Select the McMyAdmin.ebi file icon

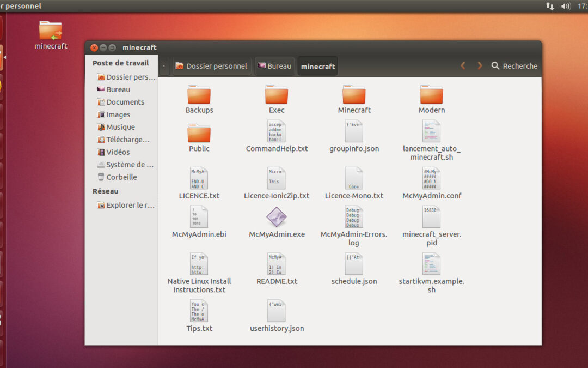(199, 216)
